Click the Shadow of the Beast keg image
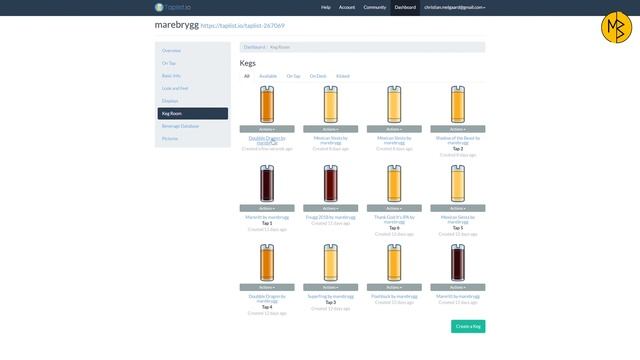Image resolution: width=640 pixels, height=360 pixels. click(x=458, y=104)
